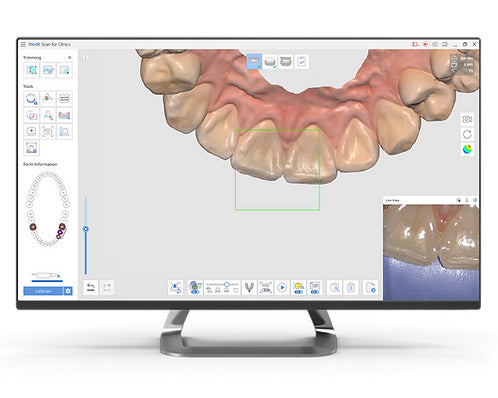Open the occlusion scan stage
This screenshot has width=498, height=398.
pyautogui.click(x=286, y=62)
